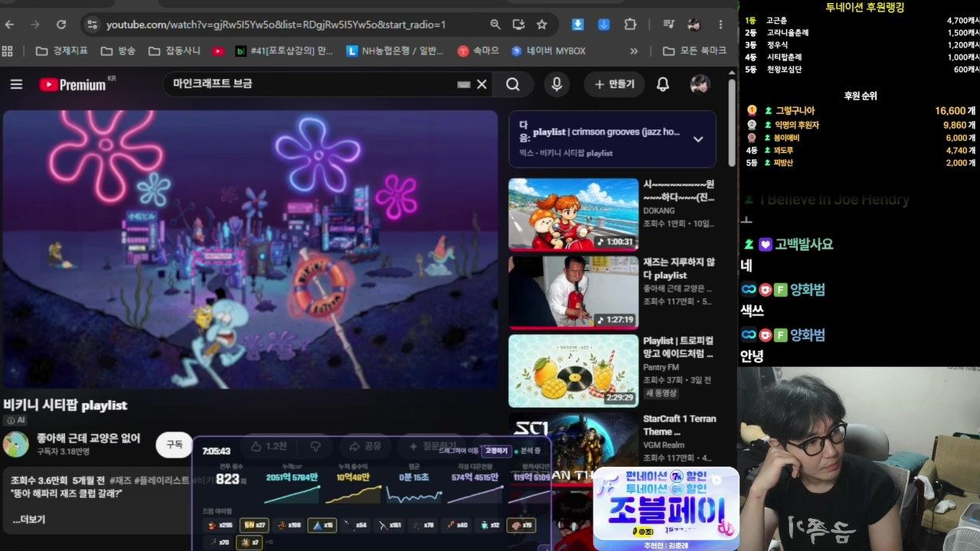Click the install app icon in address bar
The width and height of the screenshot is (980, 551).
click(519, 24)
